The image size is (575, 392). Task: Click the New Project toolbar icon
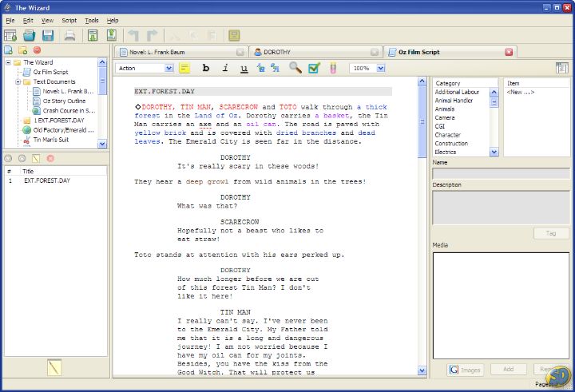point(10,36)
